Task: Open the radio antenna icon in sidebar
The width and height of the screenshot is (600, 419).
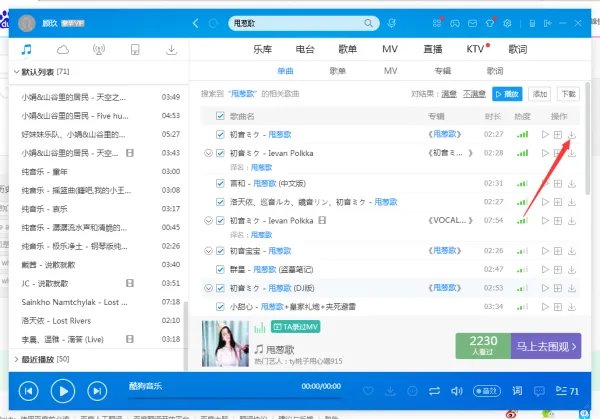Action: [x=99, y=49]
